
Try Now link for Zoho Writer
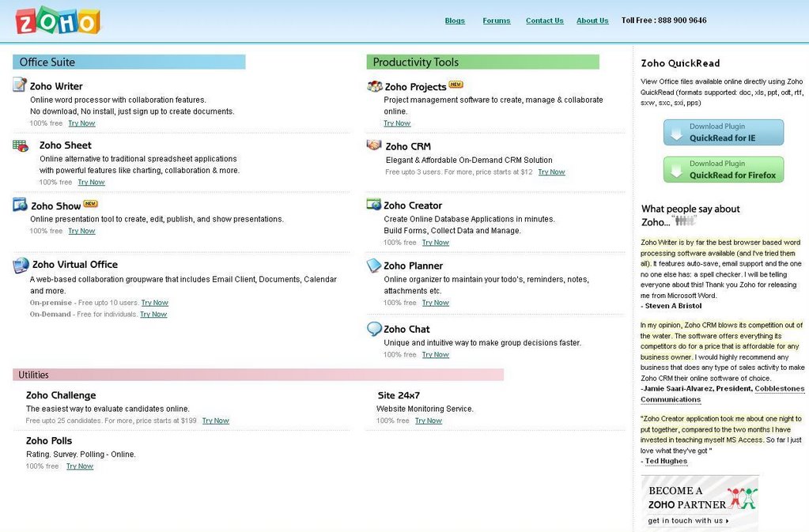[x=81, y=123]
